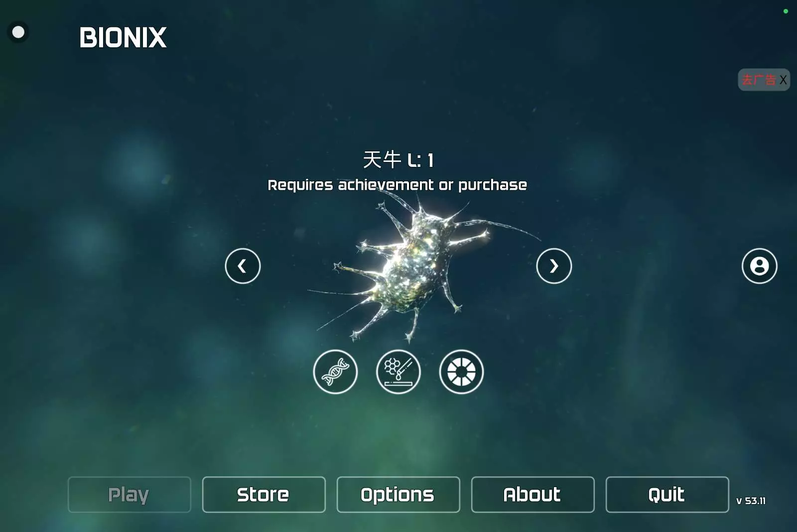Click the BIONIX title logo
The image size is (797, 532).
[123, 38]
